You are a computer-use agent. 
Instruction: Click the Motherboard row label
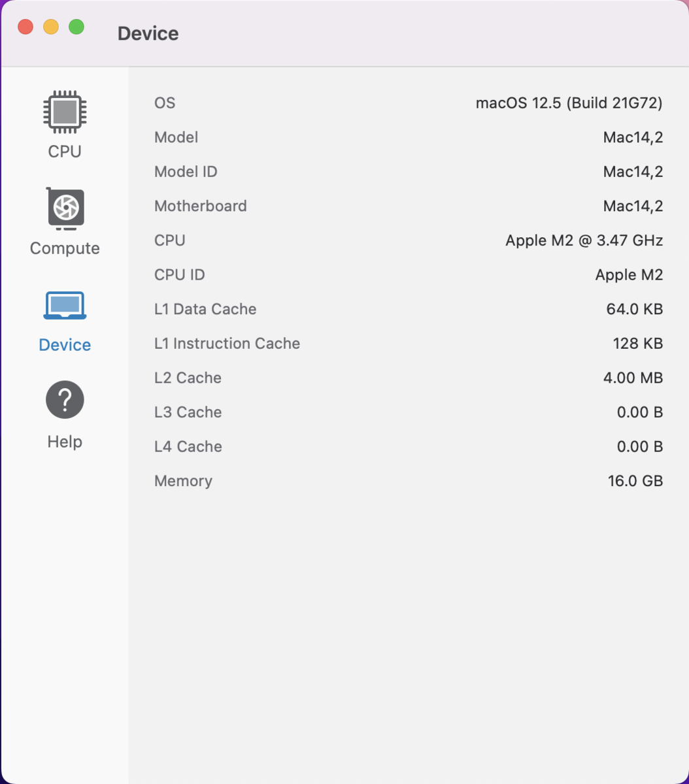[x=200, y=206]
